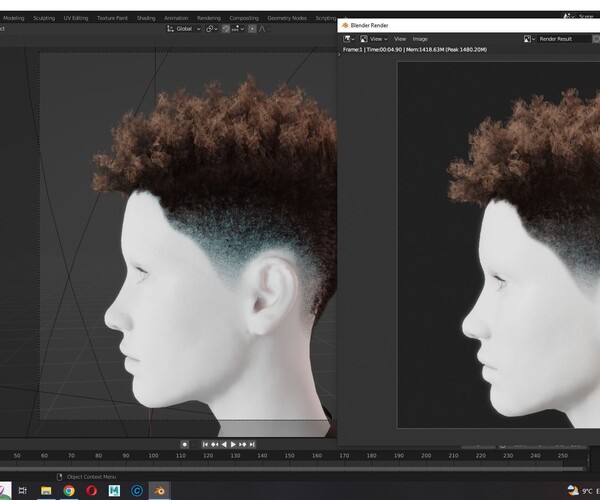Switch to the Shading workspace tab
The width and height of the screenshot is (600, 500).
[146, 18]
